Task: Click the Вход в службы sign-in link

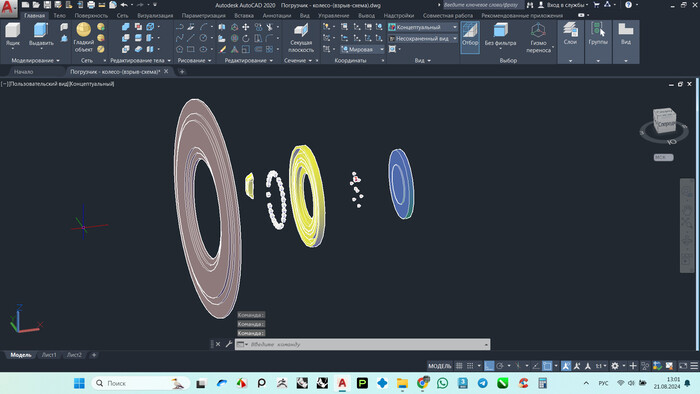Action: tap(565, 5)
